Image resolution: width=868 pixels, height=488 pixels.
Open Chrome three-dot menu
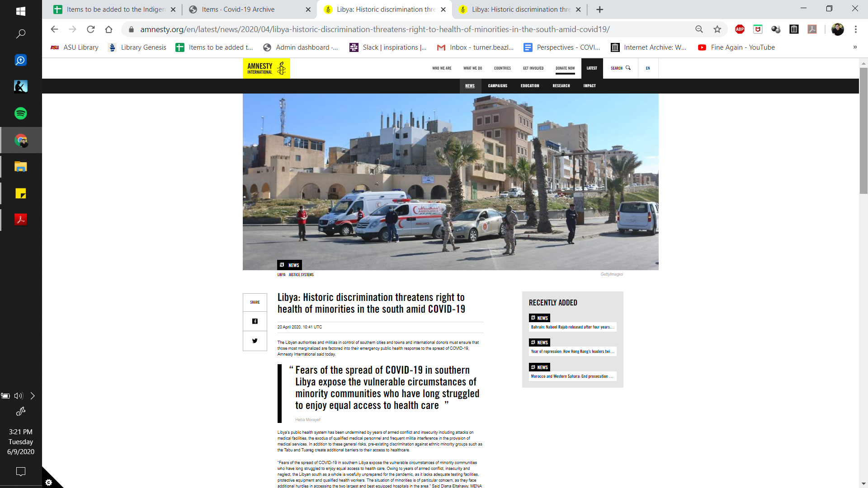point(856,29)
